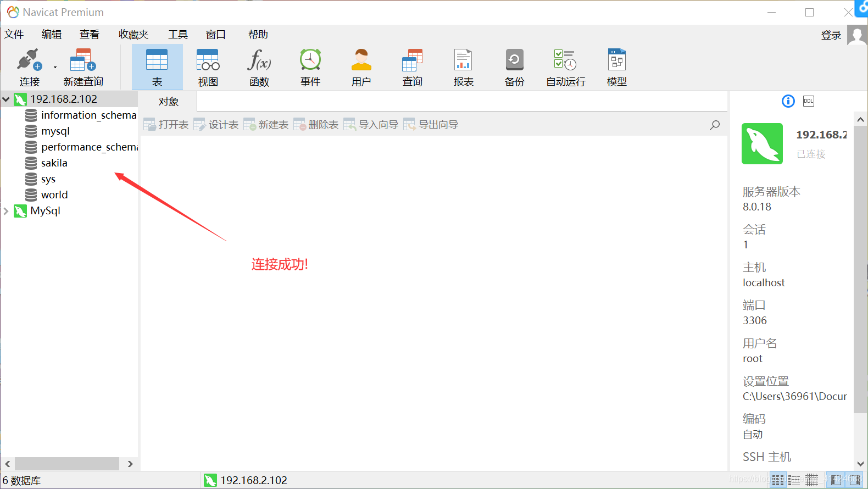Click Open Table (打开表) button

(166, 125)
